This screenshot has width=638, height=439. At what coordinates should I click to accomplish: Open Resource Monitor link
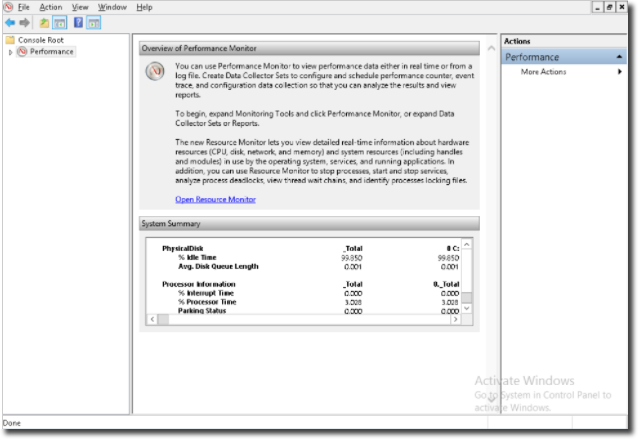pyautogui.click(x=215, y=199)
